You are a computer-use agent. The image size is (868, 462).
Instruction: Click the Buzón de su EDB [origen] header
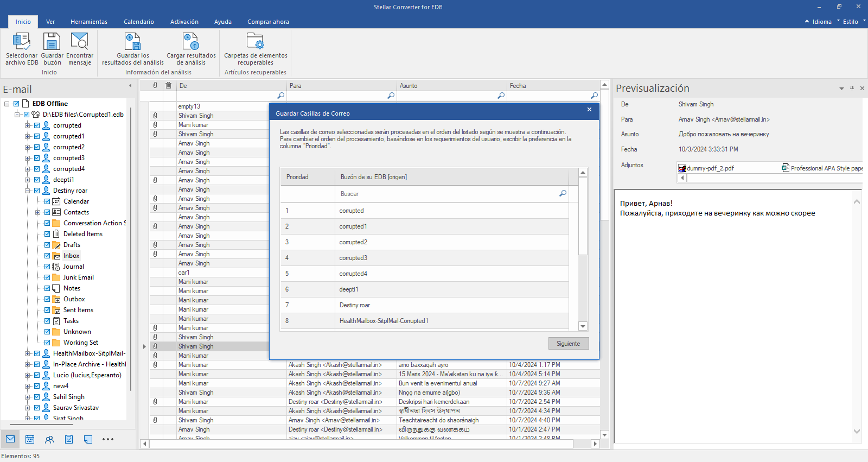[452, 177]
